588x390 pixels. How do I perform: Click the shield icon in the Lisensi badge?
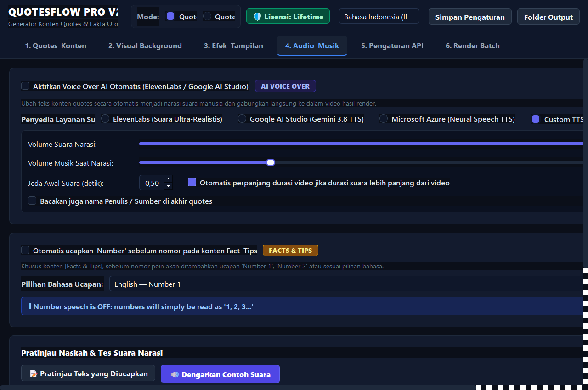(x=257, y=17)
